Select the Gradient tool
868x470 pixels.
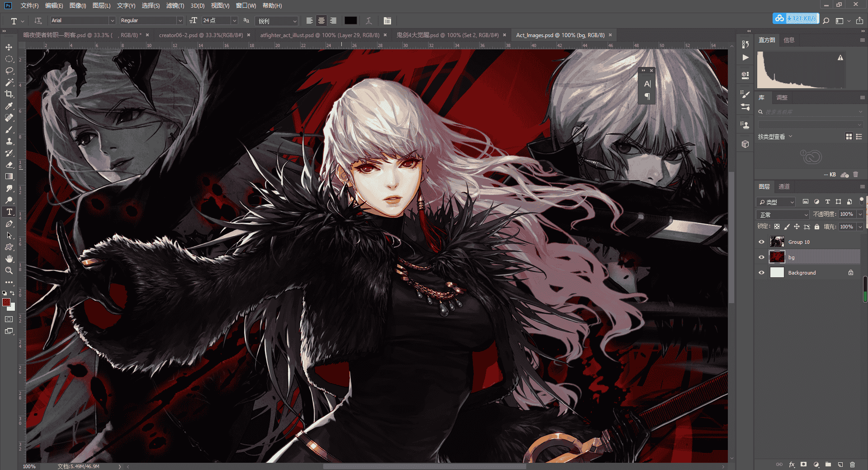9,176
